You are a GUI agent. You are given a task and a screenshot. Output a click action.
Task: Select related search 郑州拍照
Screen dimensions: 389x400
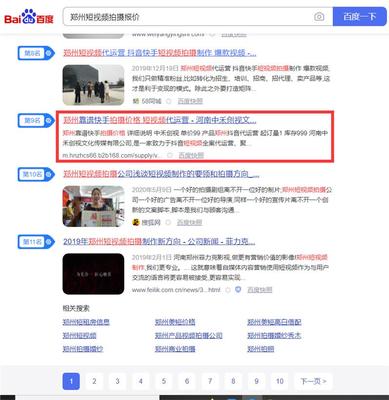pyautogui.click(x=261, y=349)
